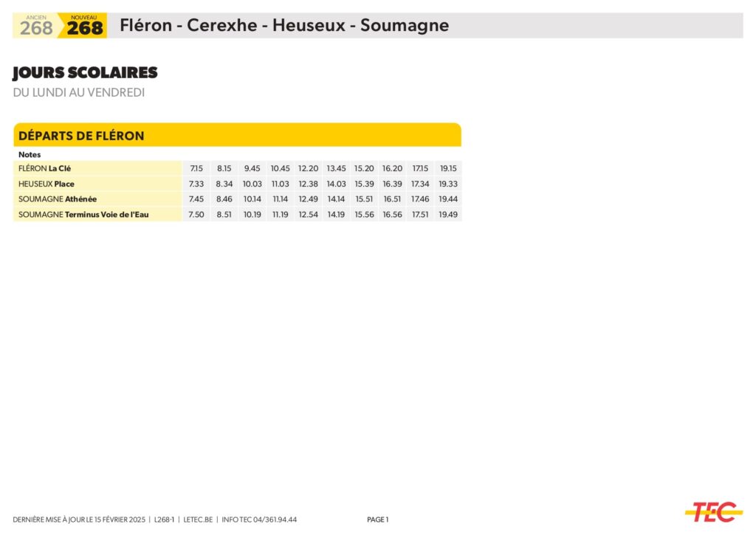Click the TEC logo in the footer

click(x=713, y=511)
